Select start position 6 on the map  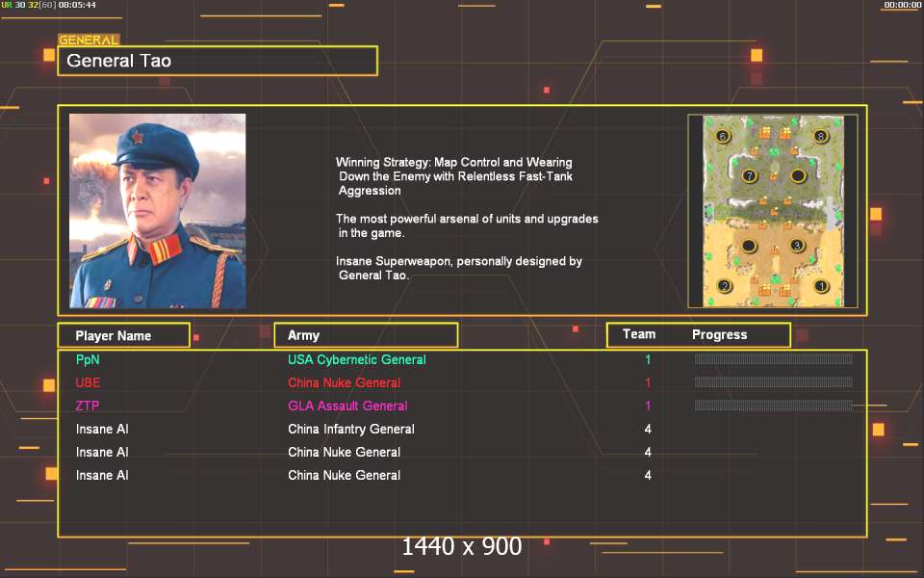(723, 136)
